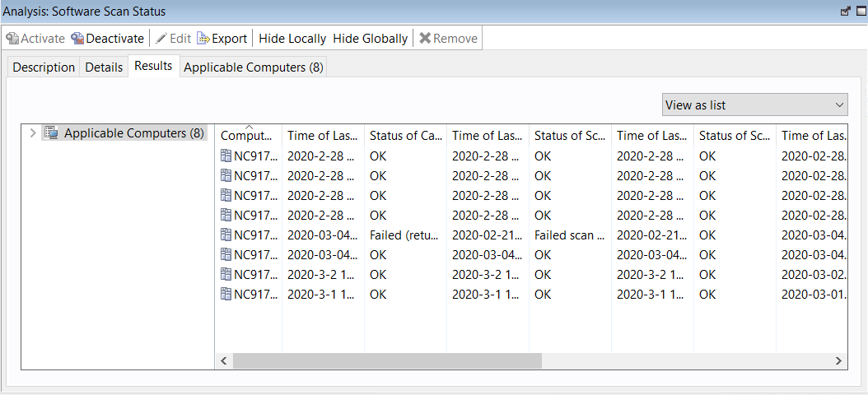The image size is (868, 395).
Task: Click the first Status of Catalog column header
Action: pyautogui.click(x=405, y=136)
